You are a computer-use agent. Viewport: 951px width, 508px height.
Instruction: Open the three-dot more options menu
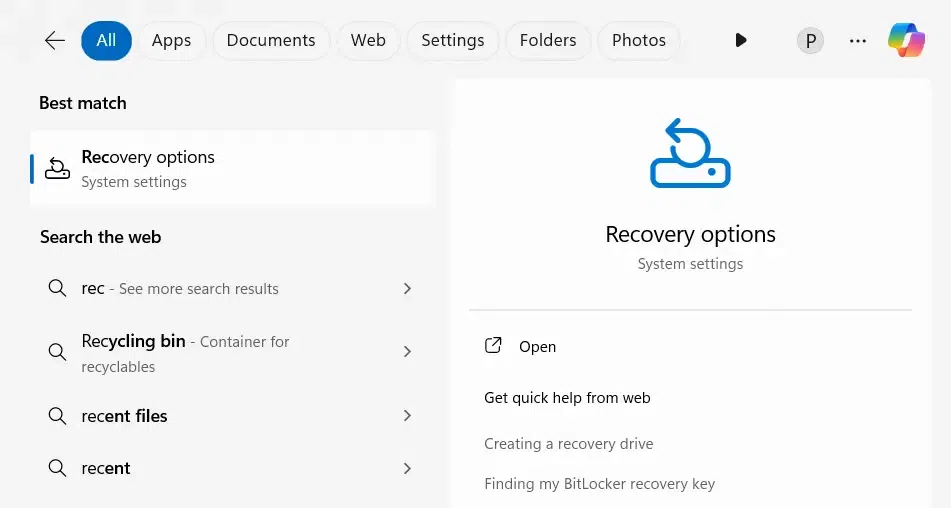(x=857, y=41)
